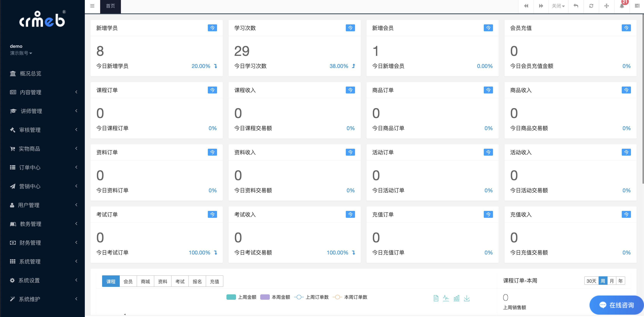
Task: Open the chart data view icon
Action: pos(436,298)
